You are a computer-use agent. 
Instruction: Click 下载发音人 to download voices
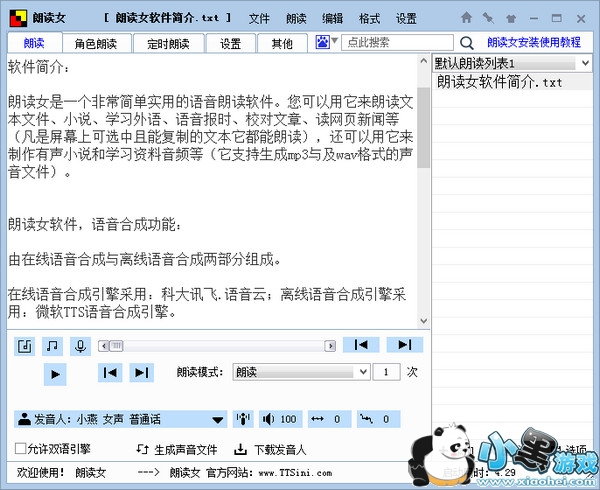click(x=270, y=449)
